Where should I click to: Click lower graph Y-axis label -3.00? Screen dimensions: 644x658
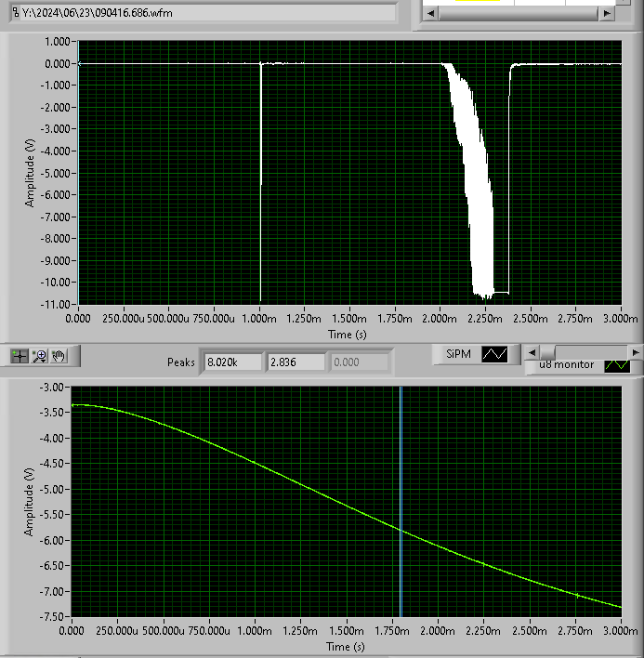[52, 387]
